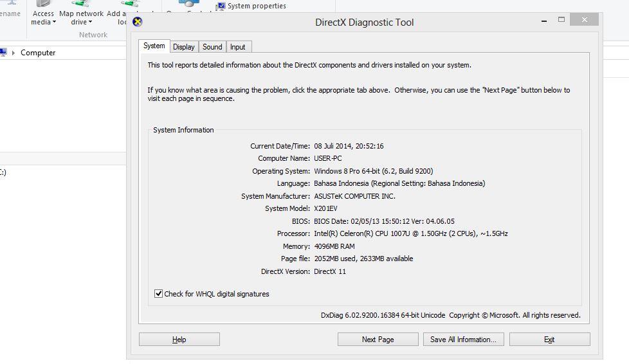Click Intel Celeron processor value
Viewport: 629px width, 364px height.
[x=411, y=233]
